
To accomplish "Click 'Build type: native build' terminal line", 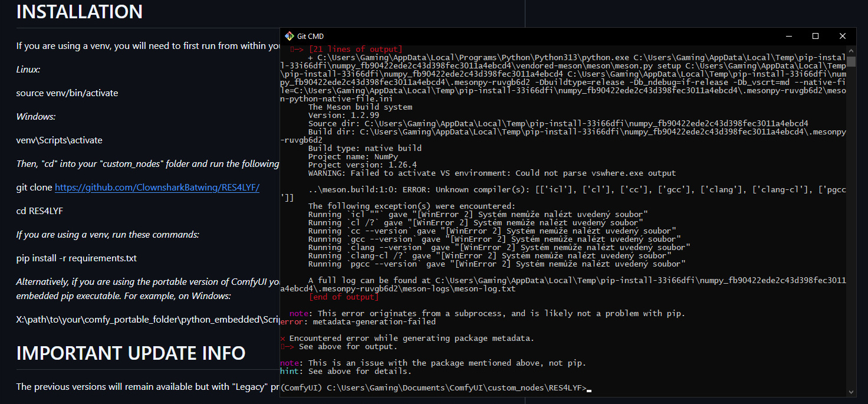I will (x=365, y=149).
